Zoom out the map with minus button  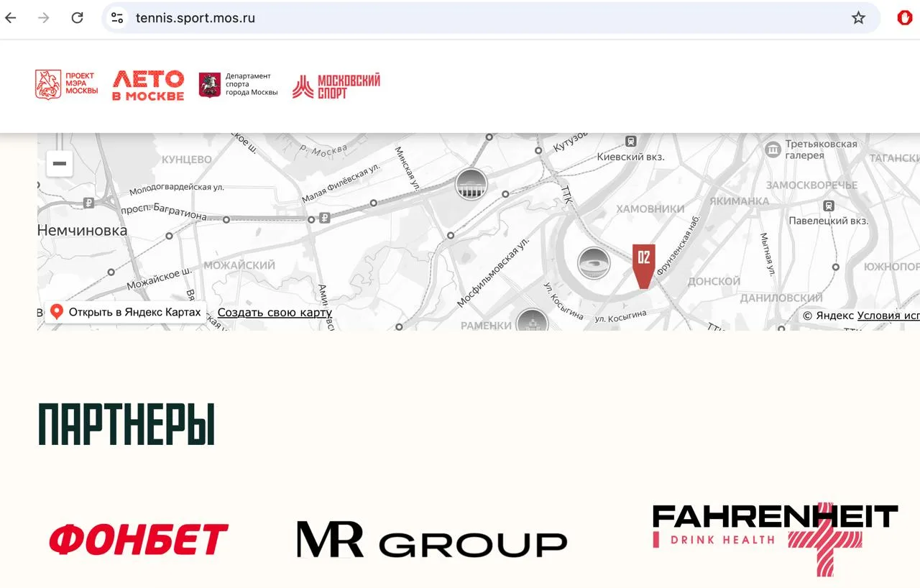(60, 164)
